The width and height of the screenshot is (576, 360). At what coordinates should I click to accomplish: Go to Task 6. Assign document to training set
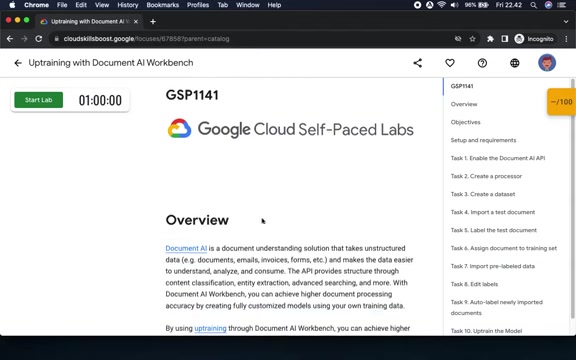pos(504,248)
